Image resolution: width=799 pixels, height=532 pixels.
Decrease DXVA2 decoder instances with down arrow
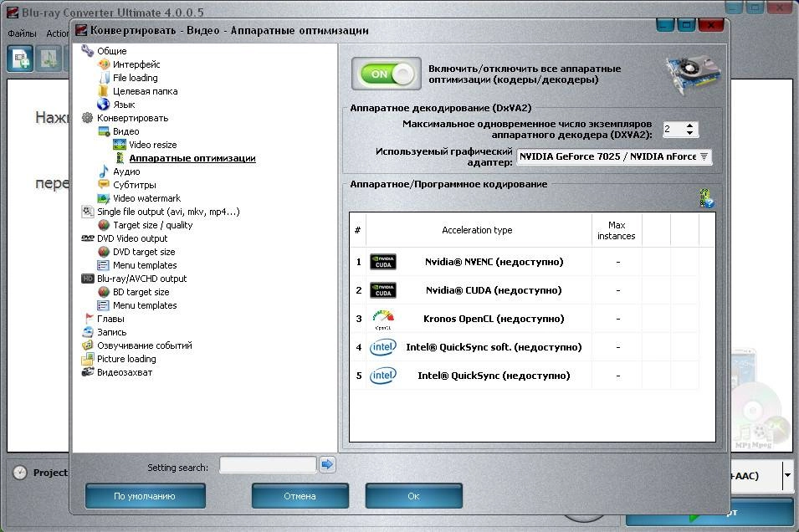pyautogui.click(x=689, y=132)
